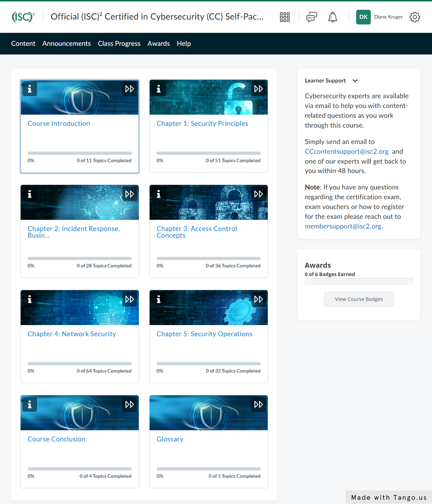The height and width of the screenshot is (504, 432).
Task: Open Chapter 1: Security Principles link
Action: 202,123
